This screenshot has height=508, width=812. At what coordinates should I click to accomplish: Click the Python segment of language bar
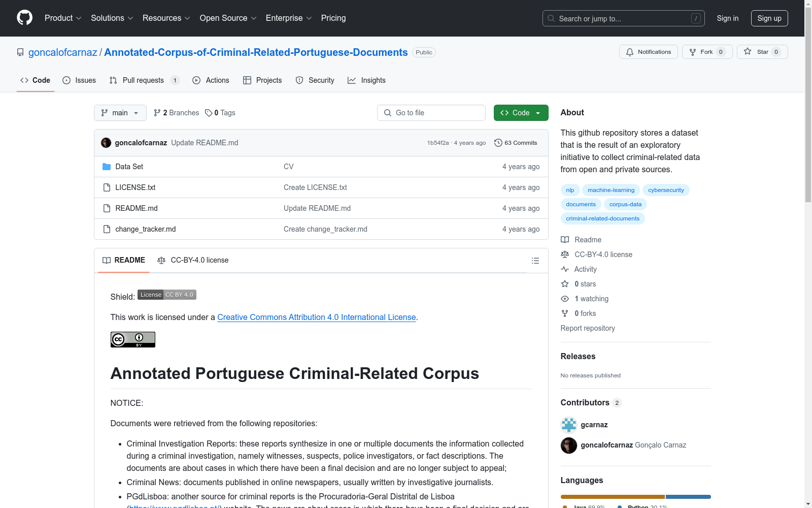[x=688, y=497]
